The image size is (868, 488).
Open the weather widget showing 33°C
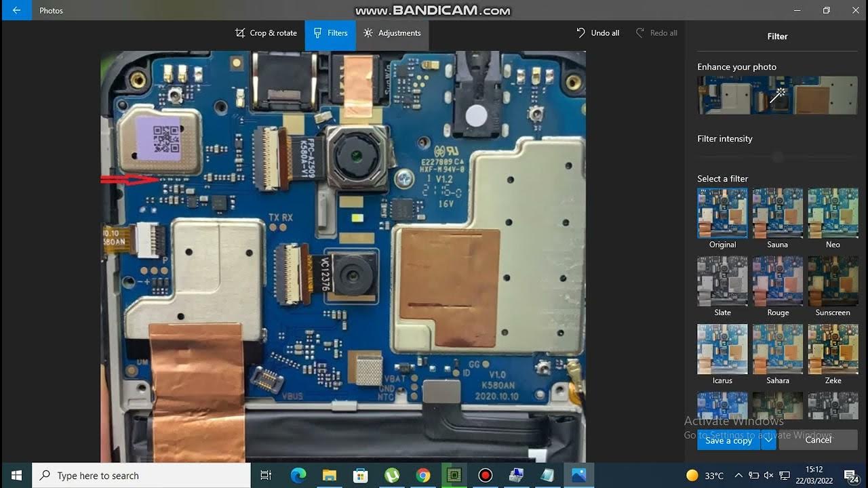coord(705,476)
